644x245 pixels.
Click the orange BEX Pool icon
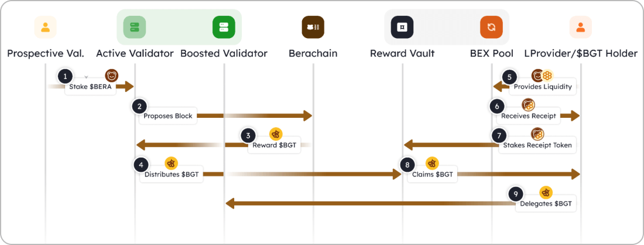pos(491,27)
